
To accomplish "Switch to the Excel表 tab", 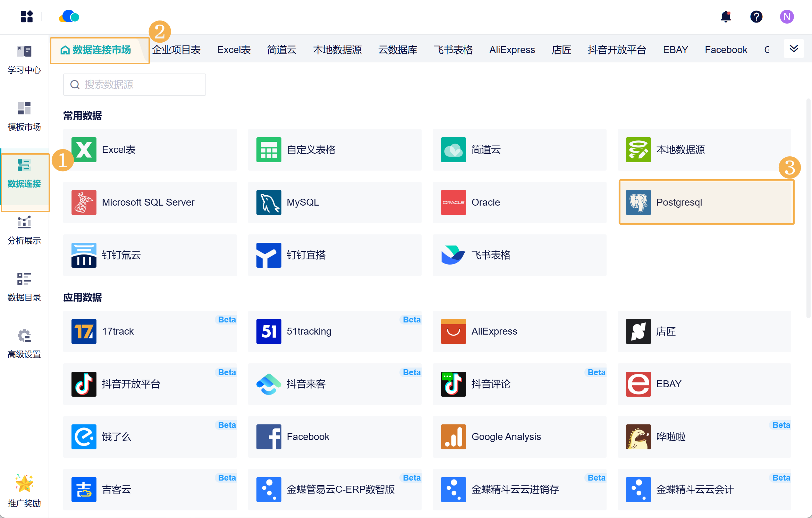I will [234, 50].
